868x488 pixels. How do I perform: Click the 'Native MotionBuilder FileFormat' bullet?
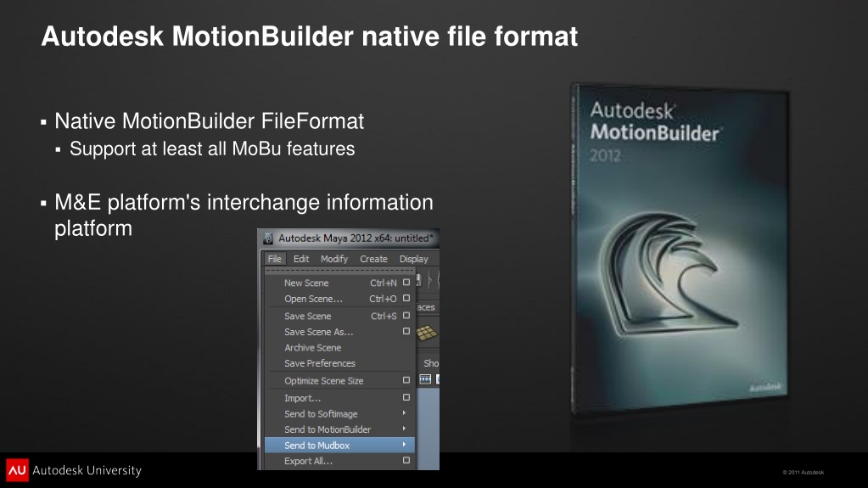210,121
